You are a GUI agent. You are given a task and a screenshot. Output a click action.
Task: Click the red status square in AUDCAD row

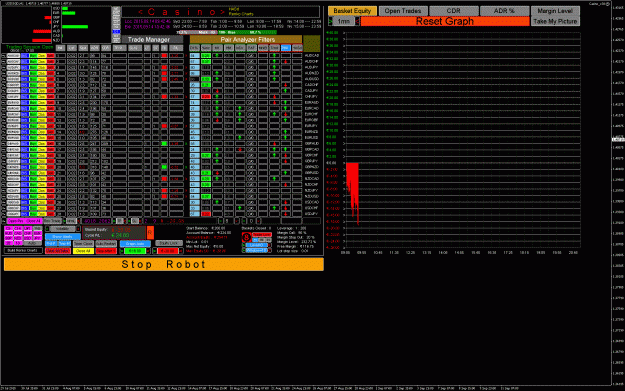point(164,56)
